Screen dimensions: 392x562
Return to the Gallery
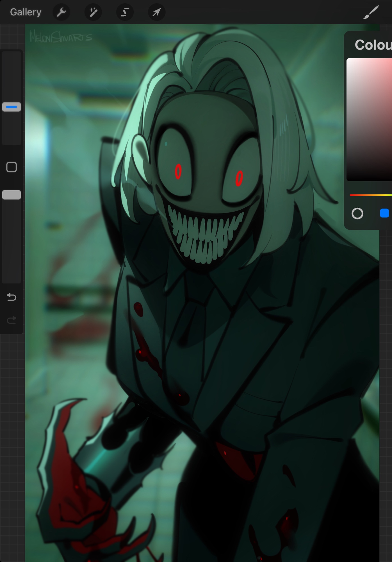point(26,12)
